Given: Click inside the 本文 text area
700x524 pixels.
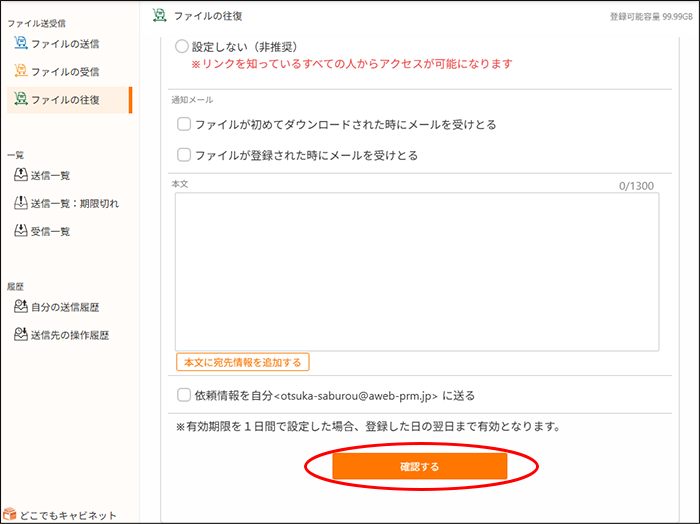Looking at the screenshot, I should click(x=417, y=272).
